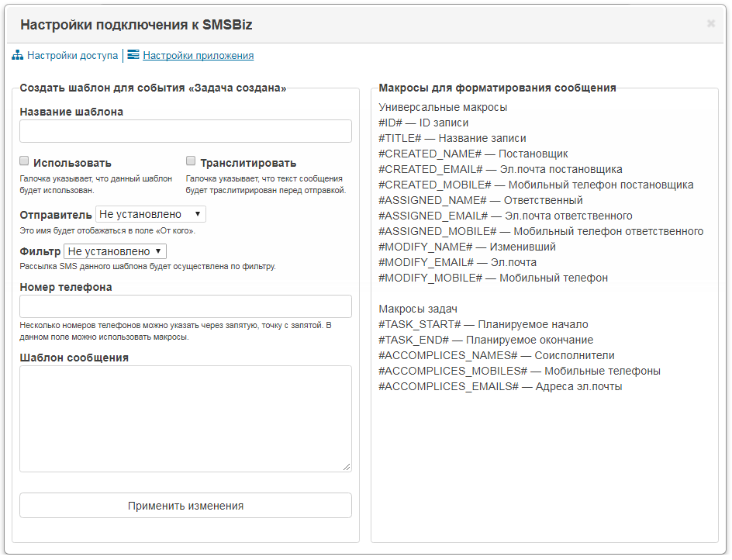This screenshot has height=560, width=732.
Task: Select the #TITLE# macro line
Action: (452, 138)
